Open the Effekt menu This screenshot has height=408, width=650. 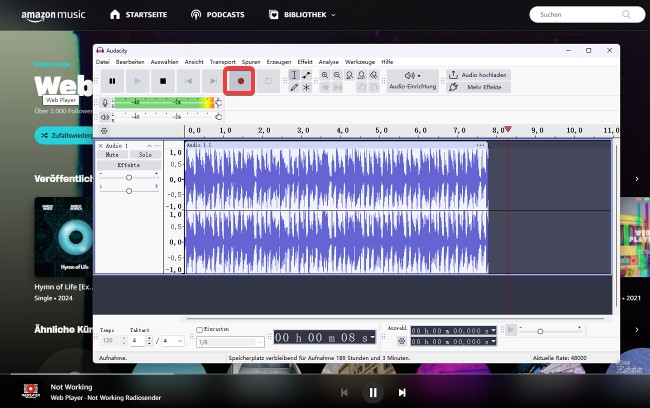coord(305,62)
